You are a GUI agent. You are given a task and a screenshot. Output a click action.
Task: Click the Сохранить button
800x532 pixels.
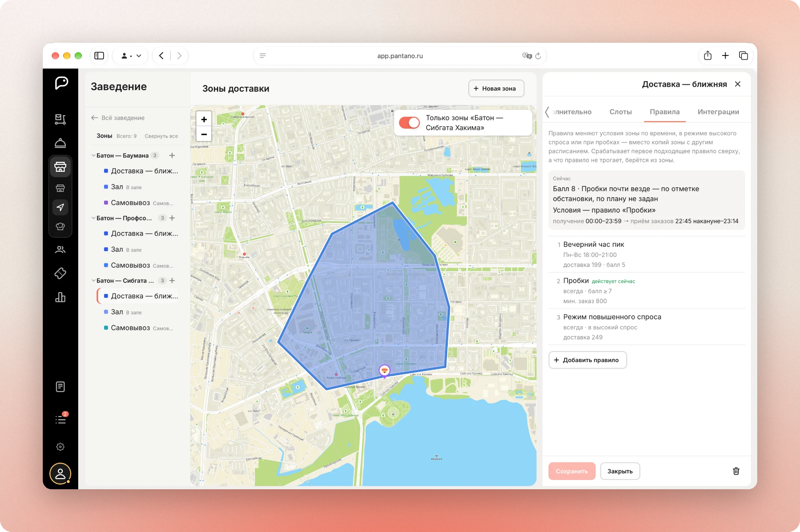coord(572,471)
